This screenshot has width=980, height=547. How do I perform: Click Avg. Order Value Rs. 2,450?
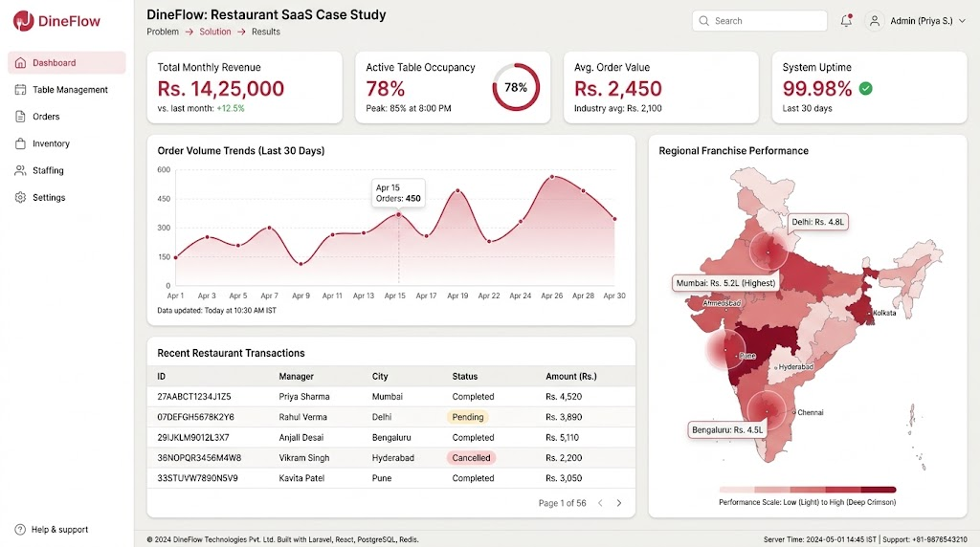(618, 89)
